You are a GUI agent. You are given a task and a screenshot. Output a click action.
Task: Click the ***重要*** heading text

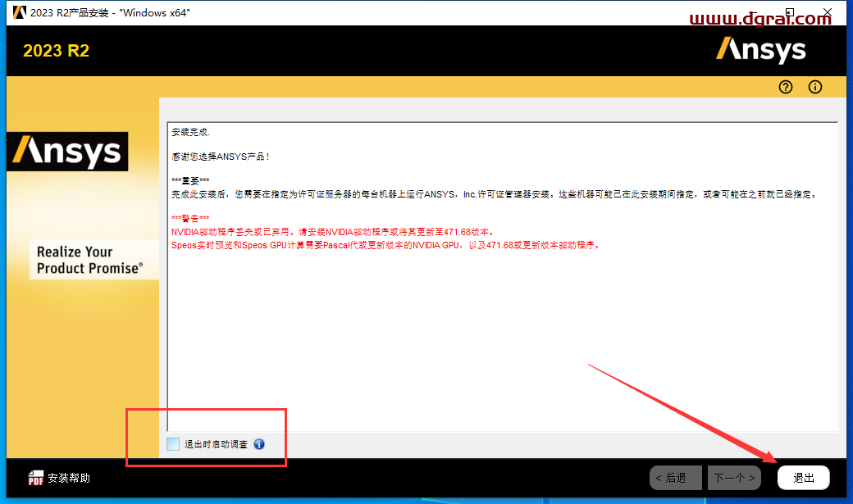point(190,181)
